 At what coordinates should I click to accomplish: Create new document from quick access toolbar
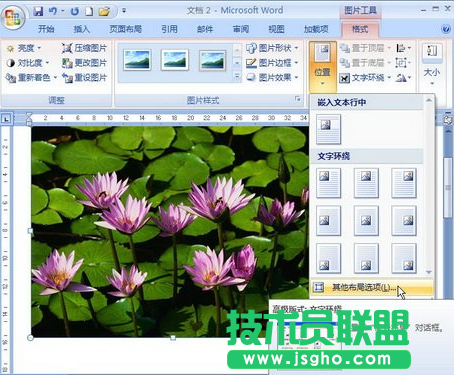(x=89, y=11)
